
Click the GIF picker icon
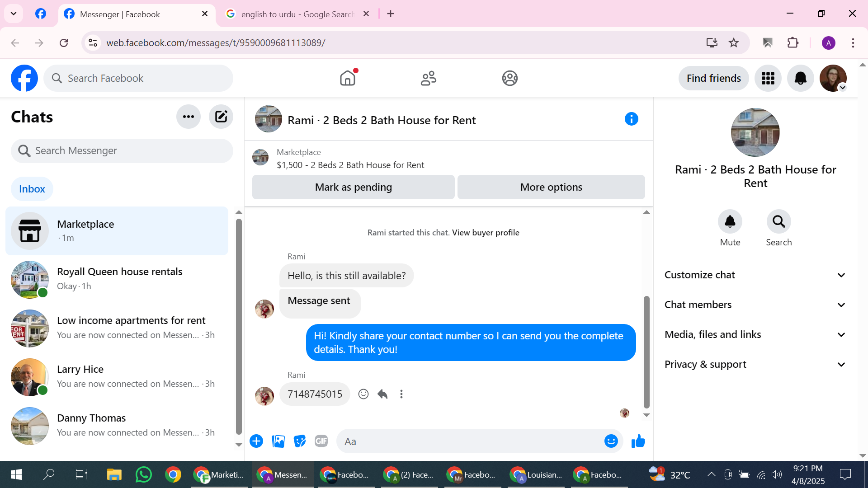coord(321,441)
